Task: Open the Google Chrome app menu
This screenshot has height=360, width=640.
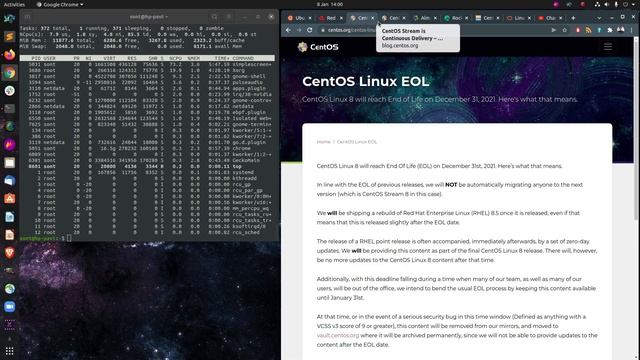Action: point(60,4)
